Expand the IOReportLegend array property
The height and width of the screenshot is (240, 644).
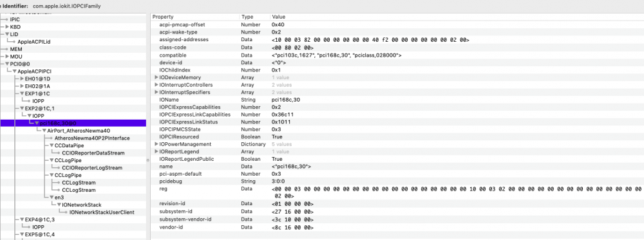point(156,151)
